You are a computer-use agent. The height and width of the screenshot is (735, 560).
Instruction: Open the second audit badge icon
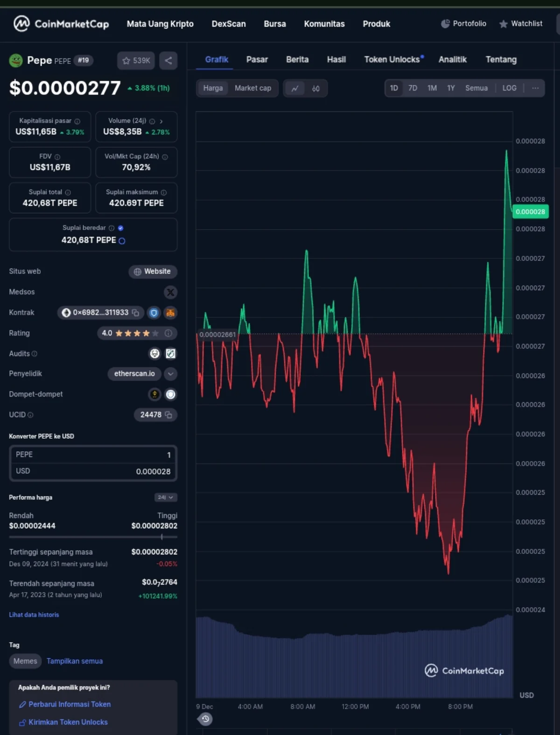171,354
